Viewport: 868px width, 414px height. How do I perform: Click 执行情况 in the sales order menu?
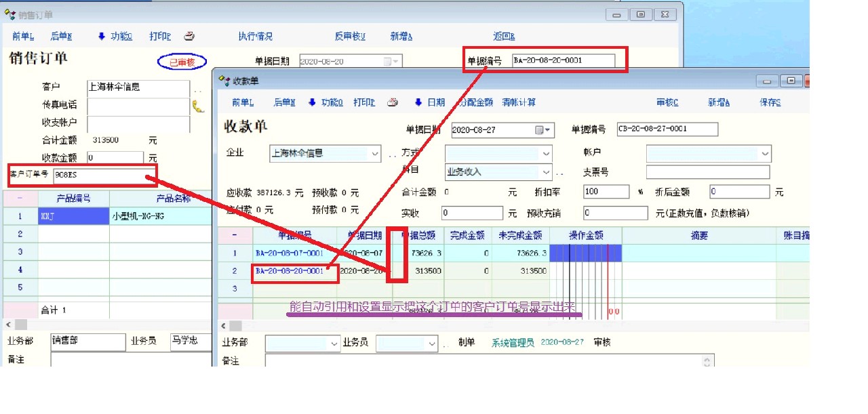tap(255, 37)
